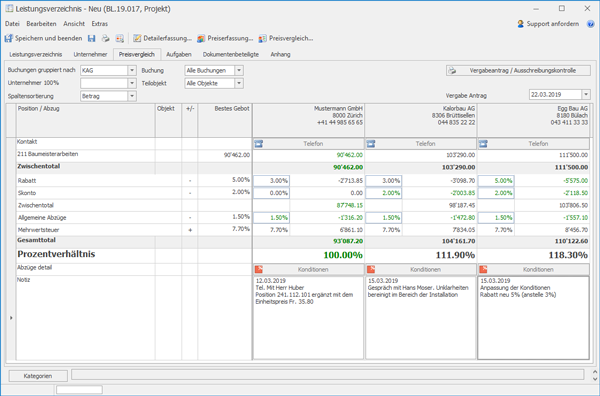Viewport: 600px width, 396px height.
Task: Click Konditionen button for Egg Bau AG
Action: tap(533, 269)
